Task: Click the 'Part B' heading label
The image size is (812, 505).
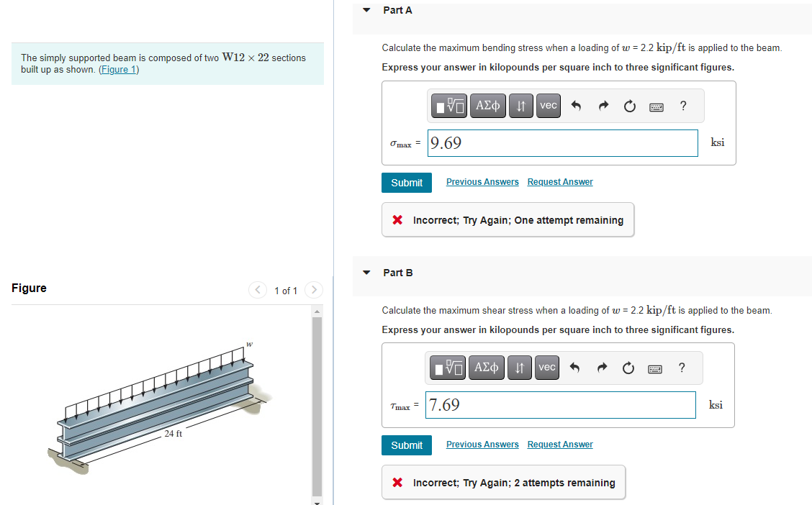Action: point(397,273)
